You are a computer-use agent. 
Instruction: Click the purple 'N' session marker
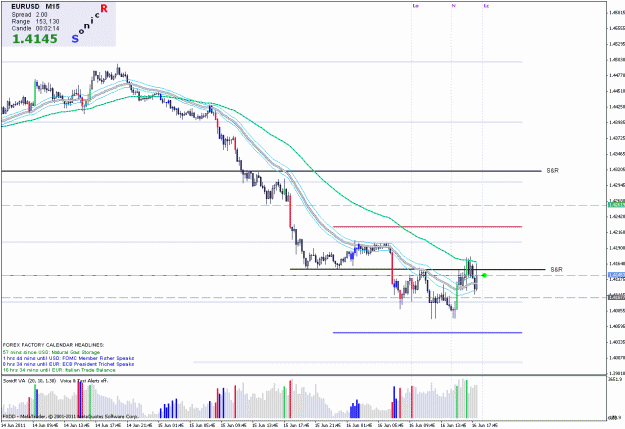coord(454,6)
